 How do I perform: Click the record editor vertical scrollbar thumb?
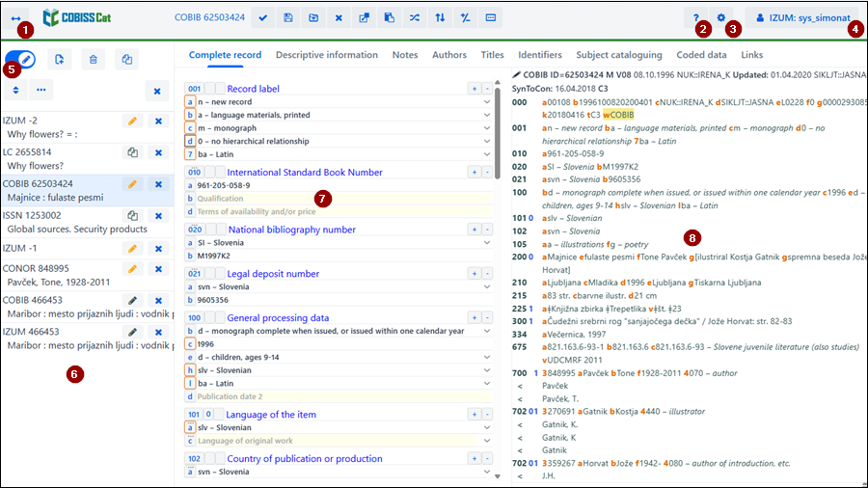tap(497, 133)
